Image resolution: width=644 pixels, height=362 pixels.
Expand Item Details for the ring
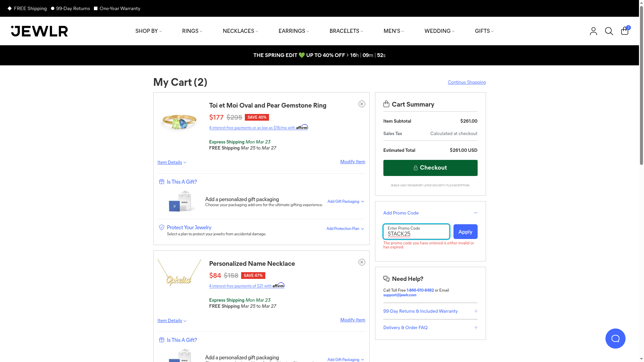click(x=172, y=163)
